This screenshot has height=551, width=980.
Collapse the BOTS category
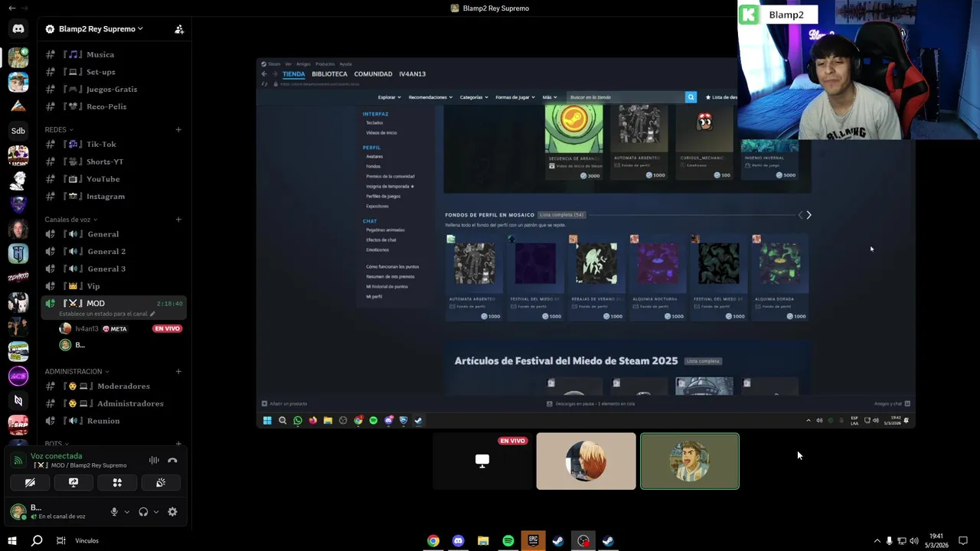[56, 443]
